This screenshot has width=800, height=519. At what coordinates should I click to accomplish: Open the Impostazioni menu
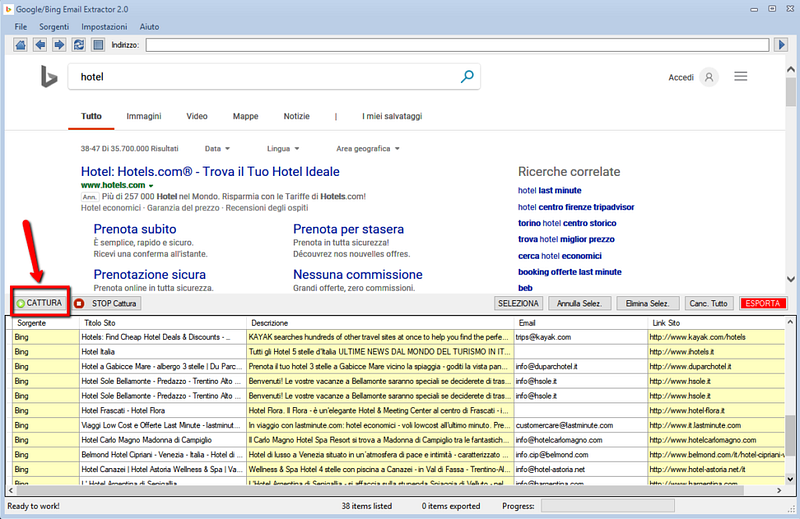tap(104, 24)
